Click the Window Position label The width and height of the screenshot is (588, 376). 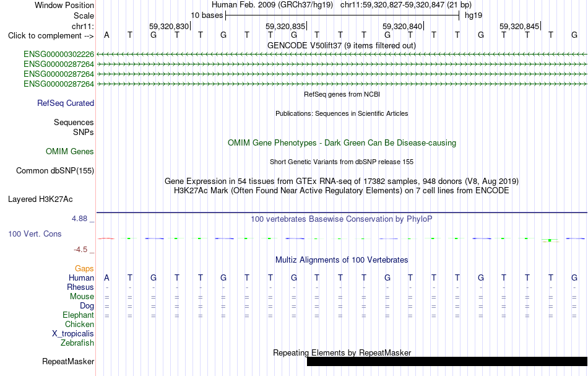coord(64,5)
